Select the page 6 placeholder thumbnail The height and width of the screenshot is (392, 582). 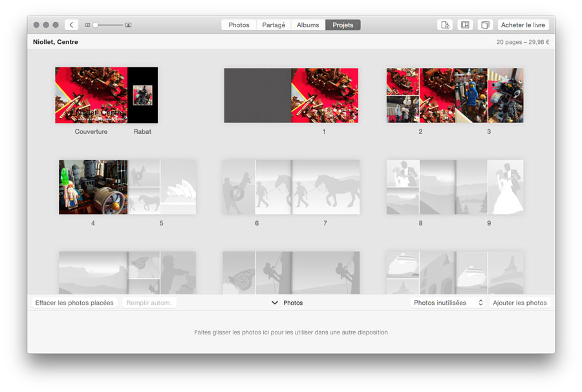coord(257,187)
